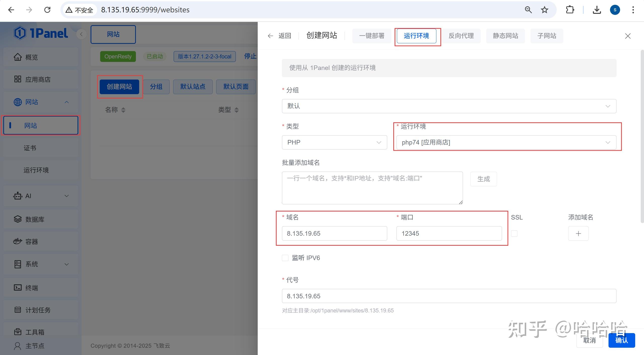Click the 批量添加域名 text area
Image resolution: width=644 pixels, height=355 pixels.
click(372, 188)
